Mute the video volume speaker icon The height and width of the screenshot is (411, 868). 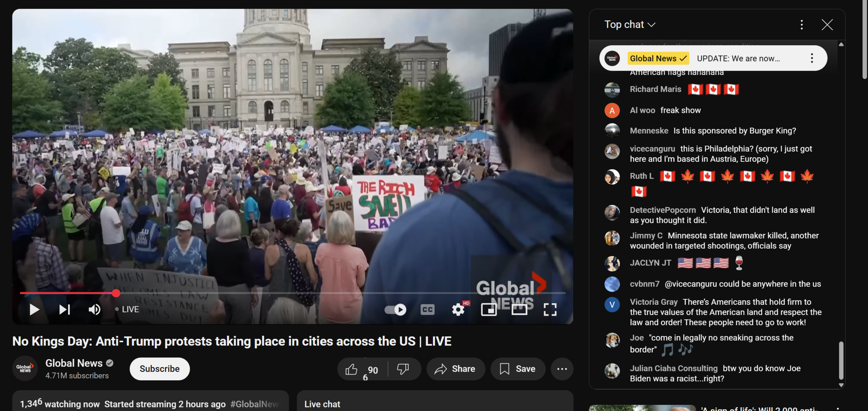95,309
